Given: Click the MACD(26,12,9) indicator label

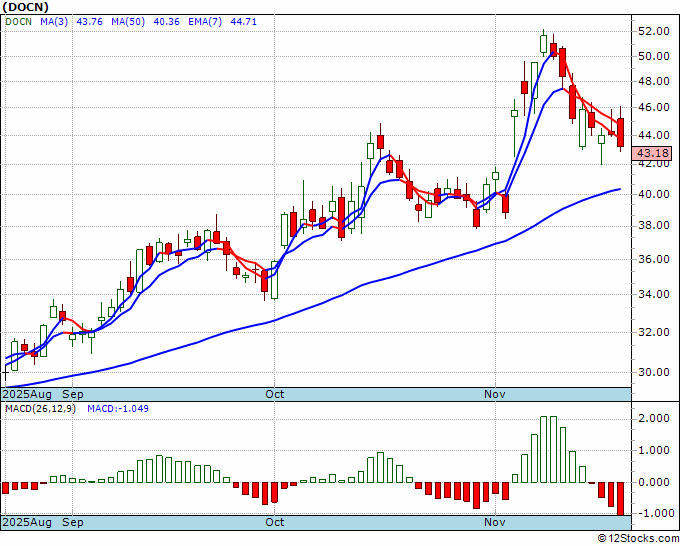Looking at the screenshot, I should (40, 409).
